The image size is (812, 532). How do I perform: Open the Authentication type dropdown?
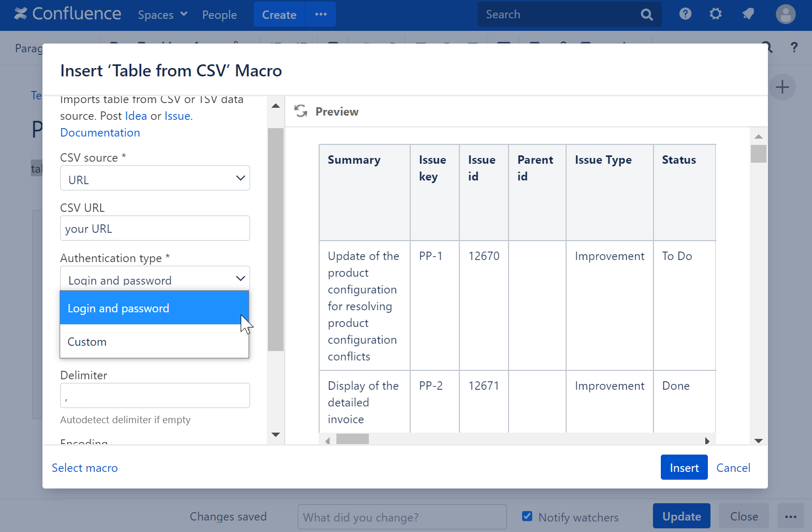point(155,278)
